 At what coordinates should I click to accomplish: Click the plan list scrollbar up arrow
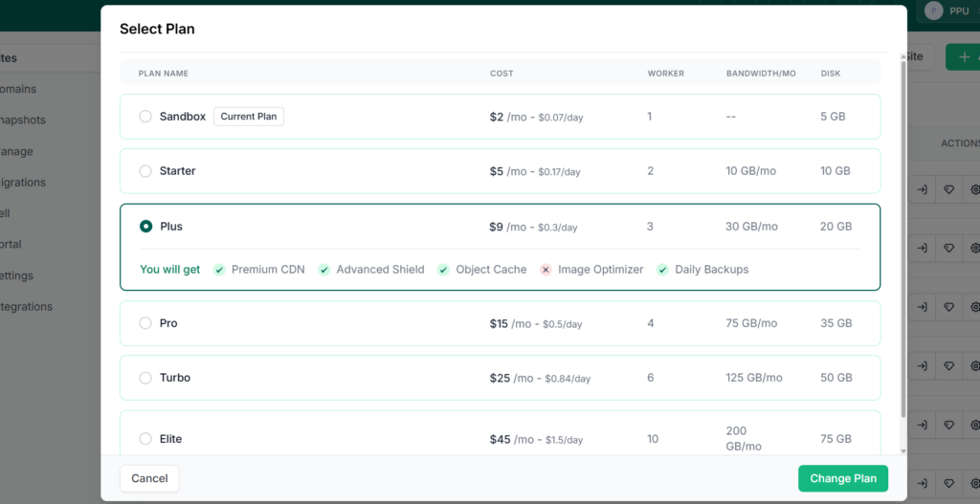pos(903,56)
